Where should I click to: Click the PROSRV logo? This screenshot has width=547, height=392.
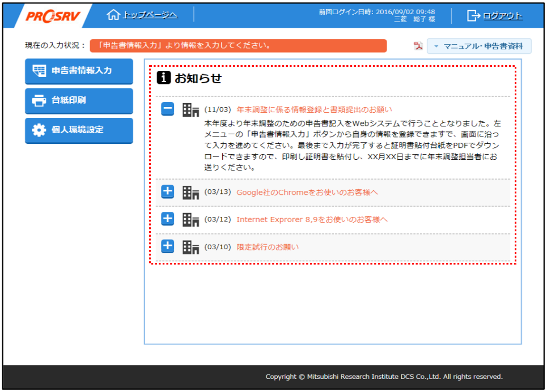[x=53, y=16]
